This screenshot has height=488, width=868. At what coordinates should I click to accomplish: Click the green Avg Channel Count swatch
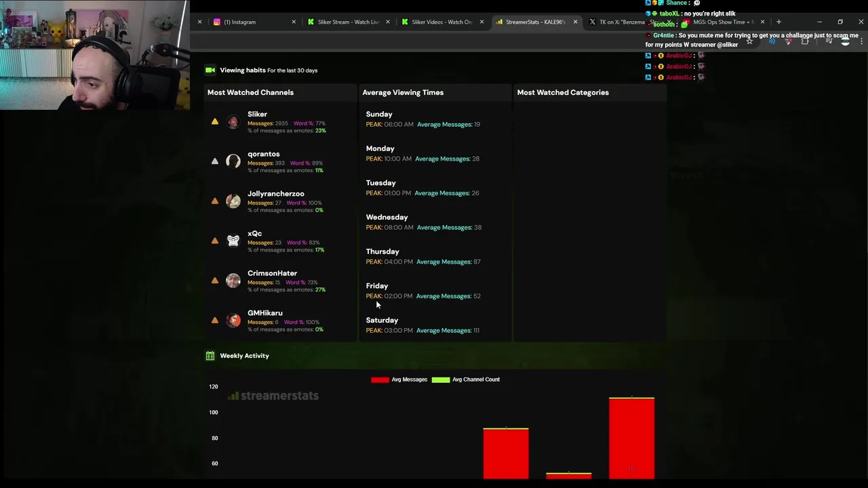pos(441,380)
